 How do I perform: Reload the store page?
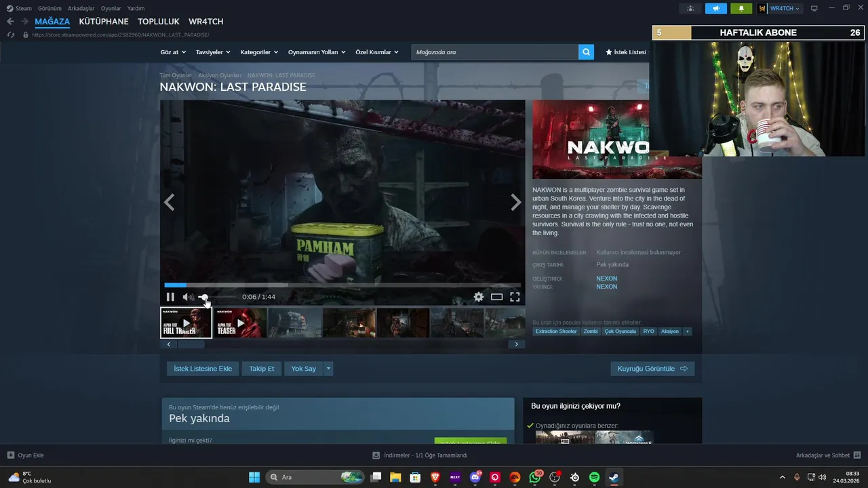click(10, 35)
